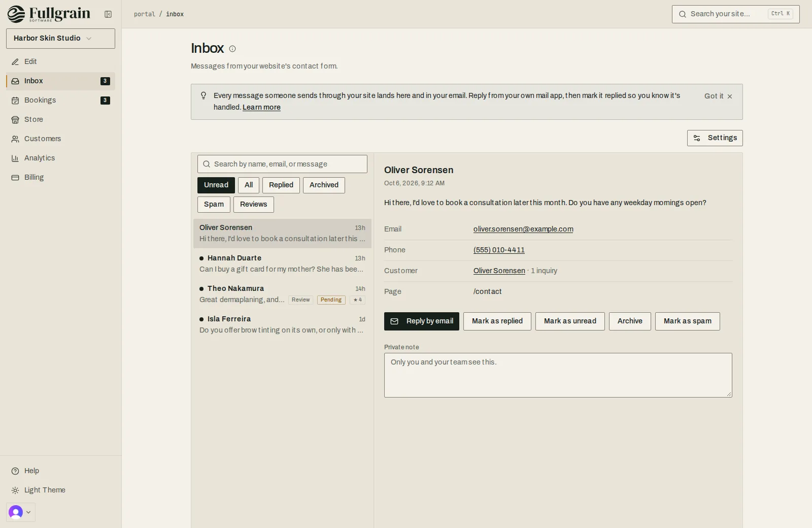Open the Customers section
Screen dimensions: 812x528
60,139
